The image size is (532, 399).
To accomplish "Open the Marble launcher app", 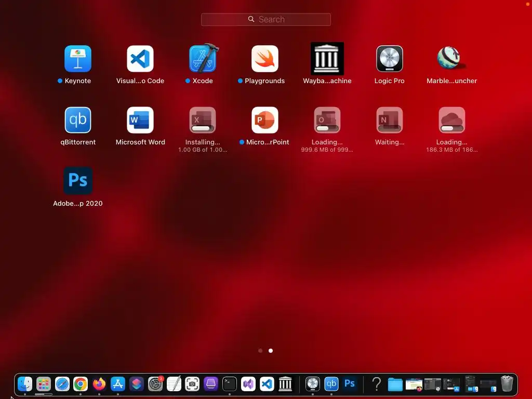I will click(x=451, y=58).
